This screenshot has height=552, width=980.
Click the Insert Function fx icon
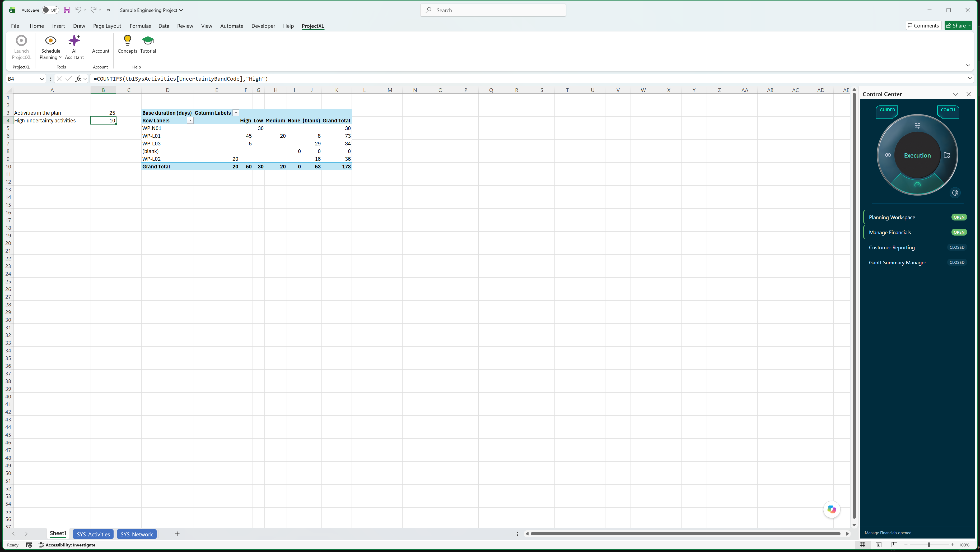point(78,79)
